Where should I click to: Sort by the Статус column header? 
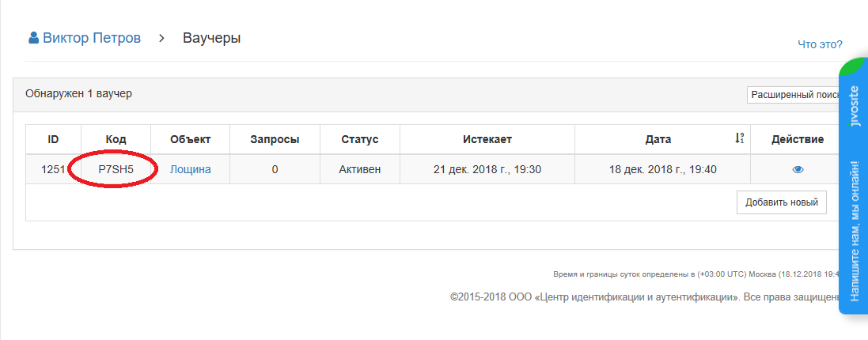360,139
